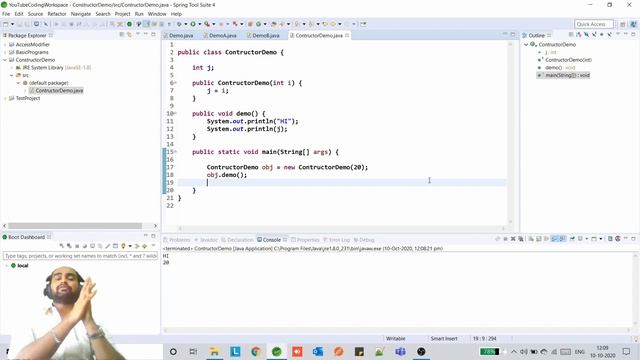The image size is (640, 360).
Task: Open the Quick Access search field
Action: (593, 24)
